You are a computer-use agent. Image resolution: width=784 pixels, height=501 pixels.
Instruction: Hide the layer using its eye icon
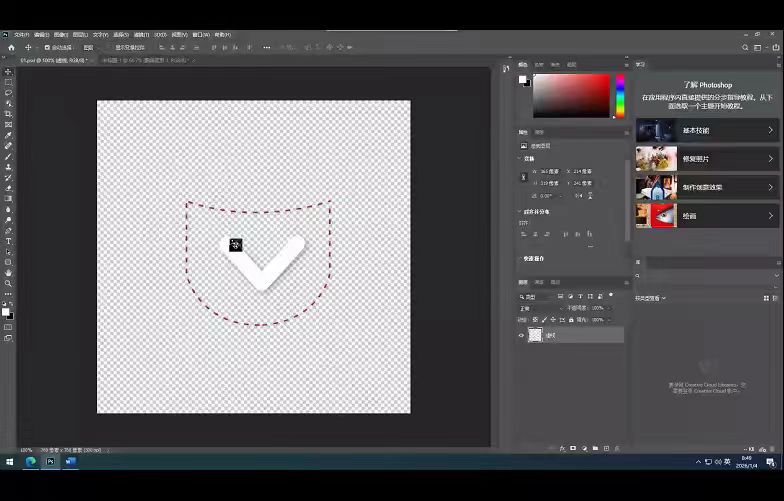click(x=521, y=336)
